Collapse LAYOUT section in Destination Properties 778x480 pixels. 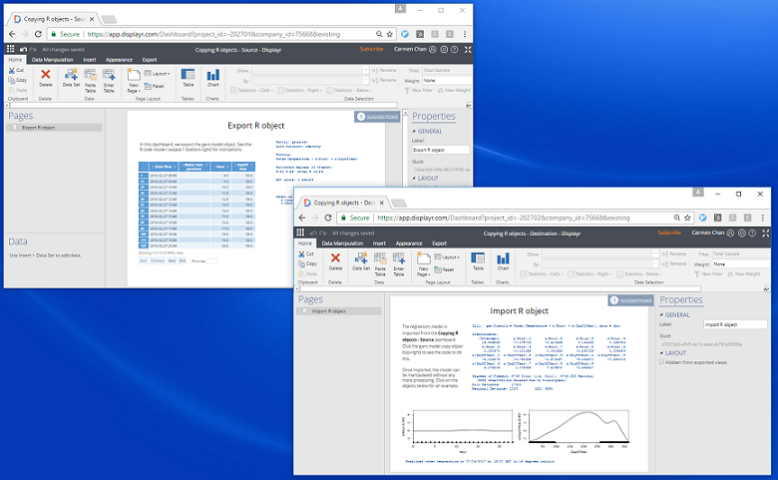661,353
